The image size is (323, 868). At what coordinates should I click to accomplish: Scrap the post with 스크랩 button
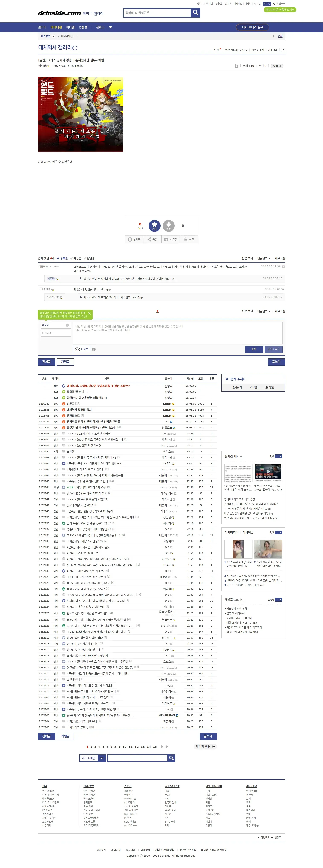point(170,239)
